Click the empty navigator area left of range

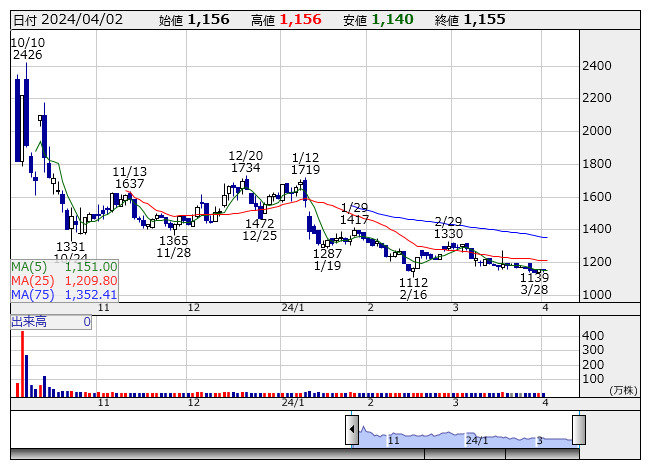tap(180, 430)
